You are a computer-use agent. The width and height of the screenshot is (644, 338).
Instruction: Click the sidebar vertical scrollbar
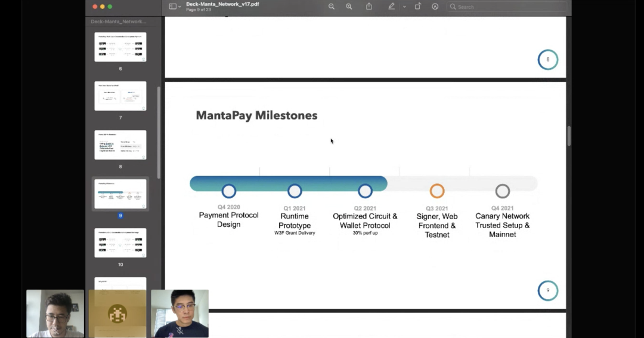[x=159, y=133]
